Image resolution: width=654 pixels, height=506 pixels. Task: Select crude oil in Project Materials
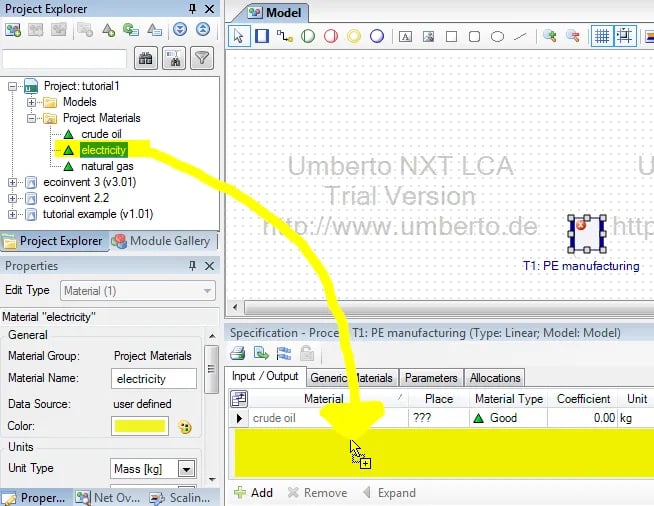point(101,134)
